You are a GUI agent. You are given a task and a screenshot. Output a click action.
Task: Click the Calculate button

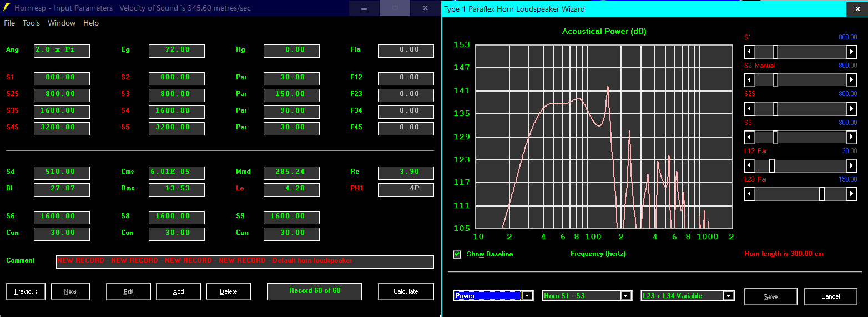[x=406, y=291]
